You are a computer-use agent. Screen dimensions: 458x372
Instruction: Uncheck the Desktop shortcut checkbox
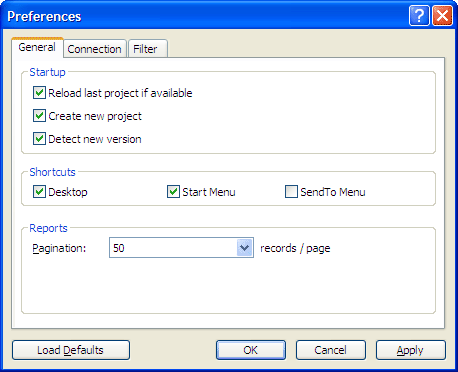[39, 192]
